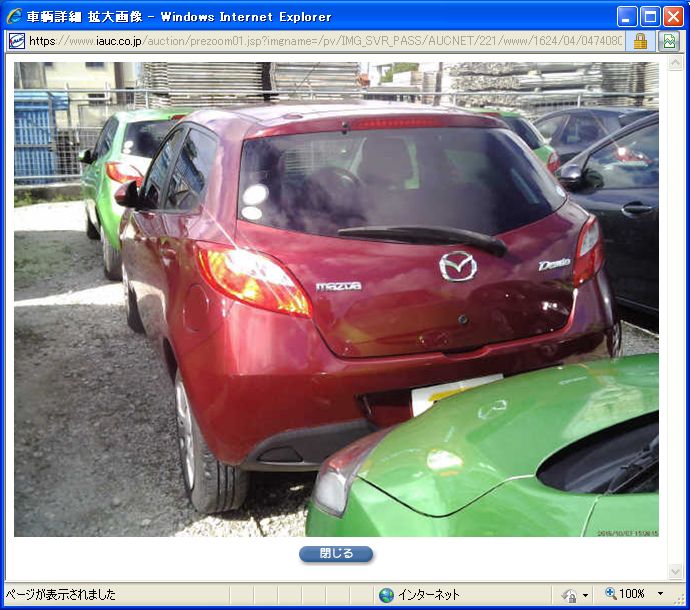Click the zoom magnifier icon showing 100%
The height and width of the screenshot is (610, 690).
click(x=610, y=594)
